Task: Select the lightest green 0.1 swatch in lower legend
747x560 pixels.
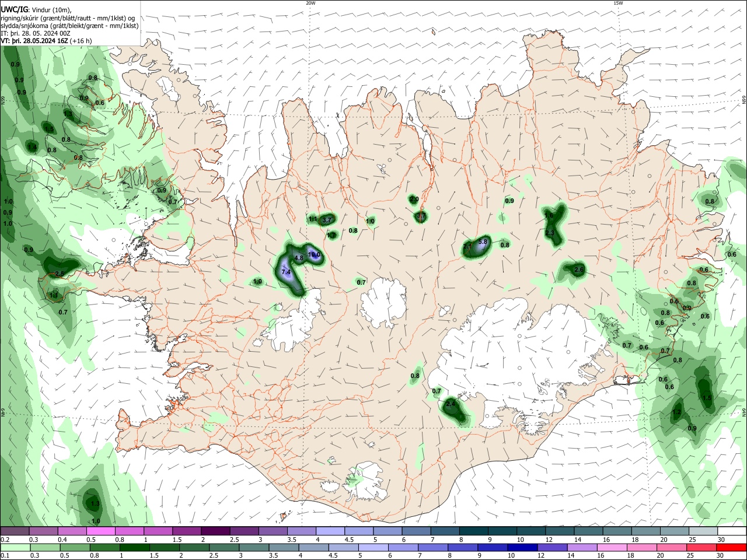Action: 15,548
